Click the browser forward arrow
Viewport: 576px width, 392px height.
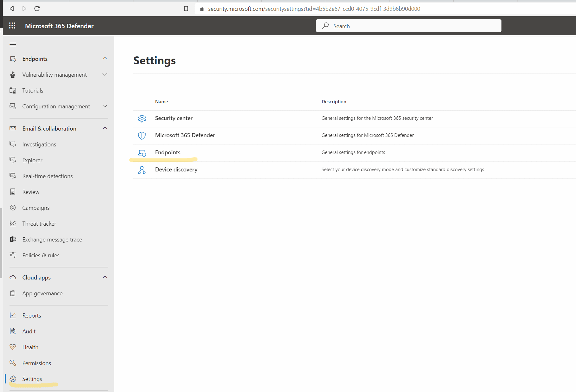(24, 9)
